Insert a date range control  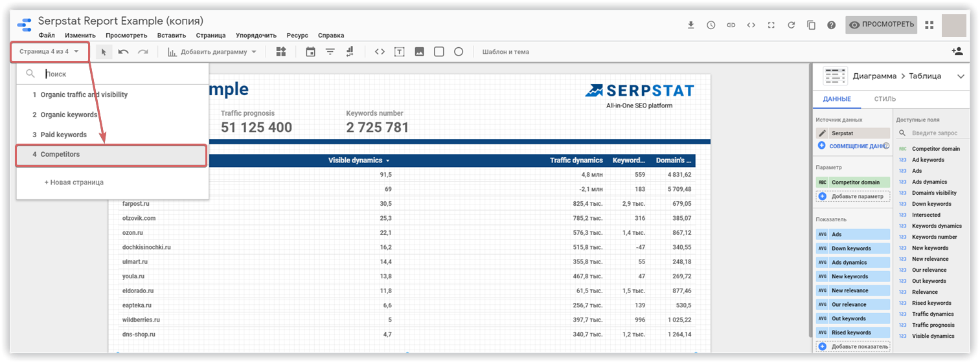(310, 52)
